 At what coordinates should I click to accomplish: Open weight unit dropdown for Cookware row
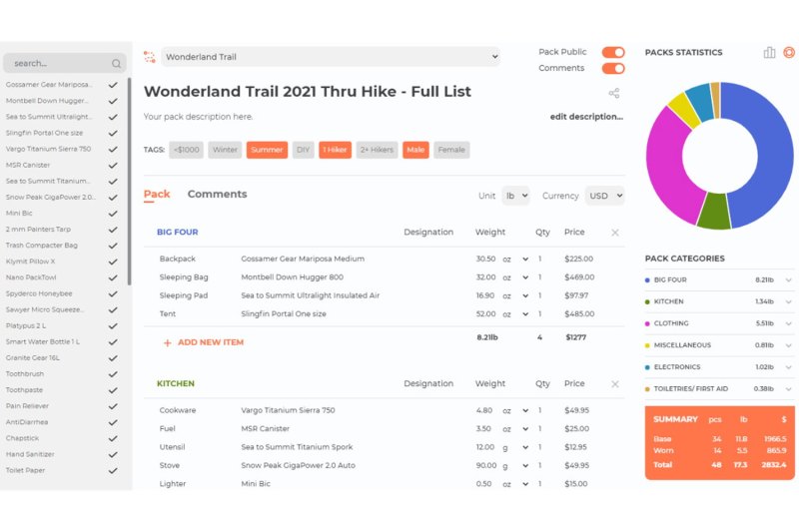click(x=515, y=410)
